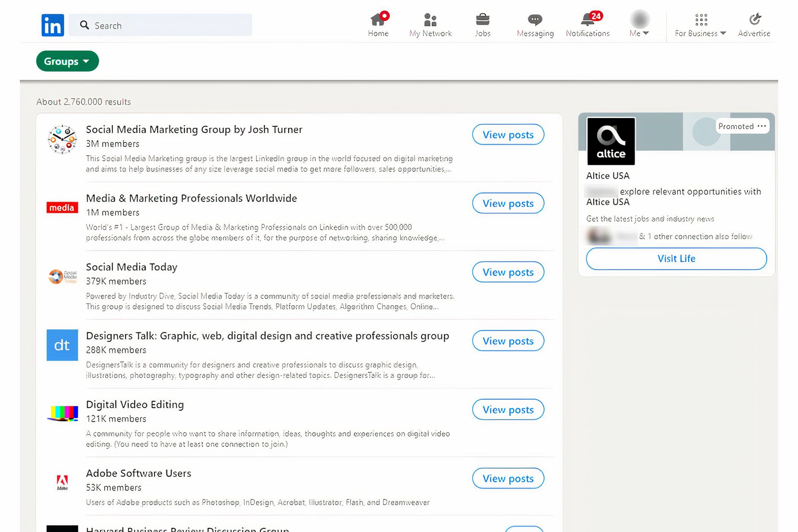Open Adobe Software Users group logo

tap(62, 483)
